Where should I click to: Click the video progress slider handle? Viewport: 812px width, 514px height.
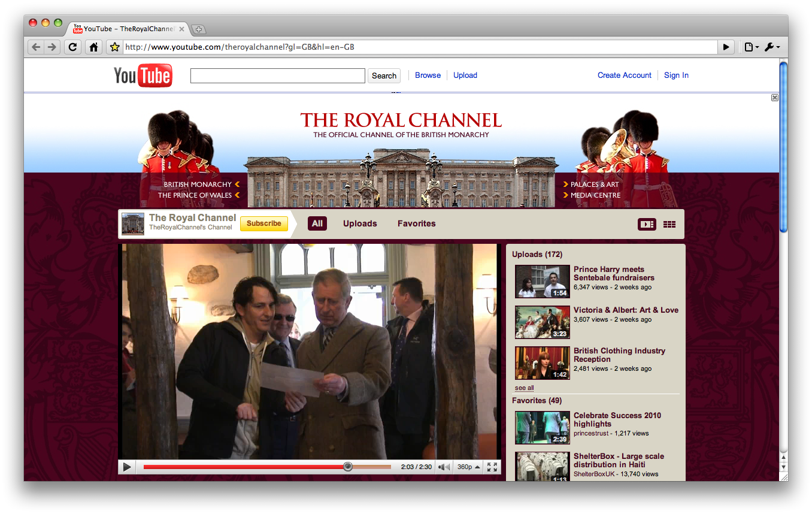coord(348,467)
